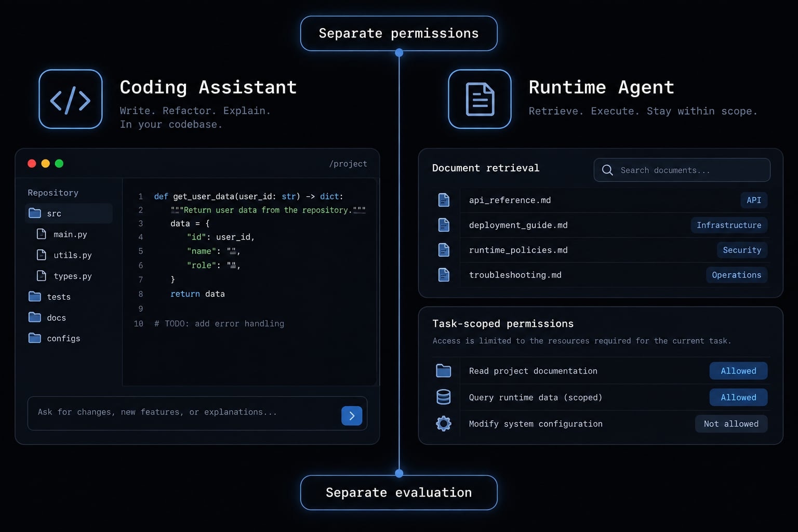The image size is (798, 532).
Task: Open the troubleshooting.md document
Action: pyautogui.click(x=515, y=275)
